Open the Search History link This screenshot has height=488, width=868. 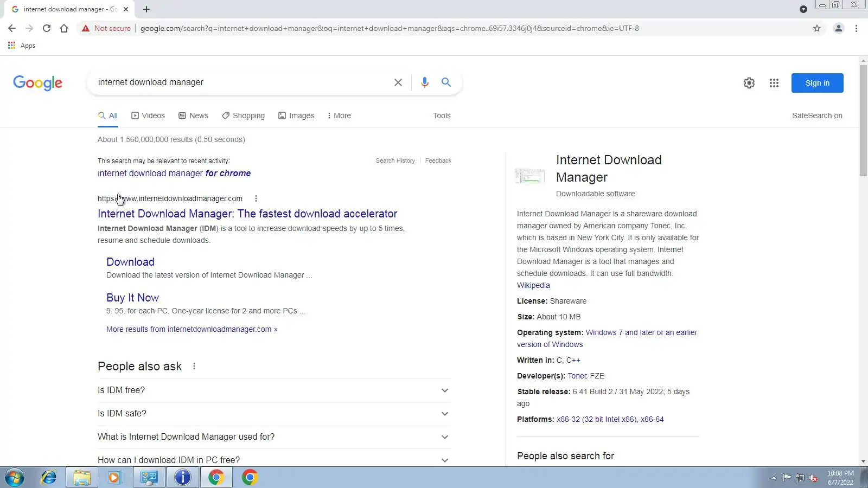pyautogui.click(x=395, y=160)
